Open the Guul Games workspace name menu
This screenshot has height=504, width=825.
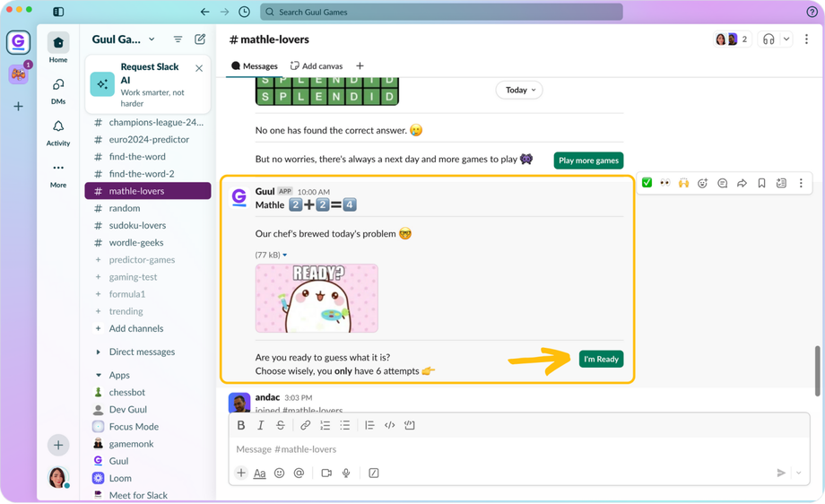tap(124, 39)
